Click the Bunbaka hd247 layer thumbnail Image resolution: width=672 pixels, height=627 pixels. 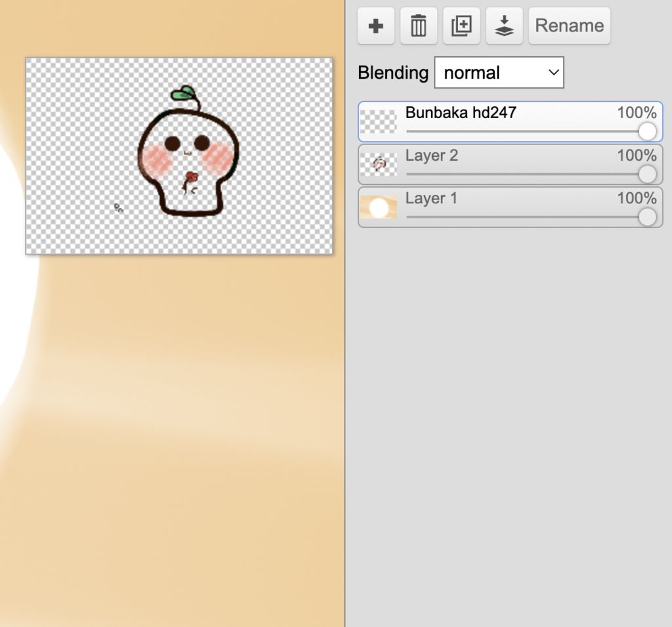tap(379, 121)
